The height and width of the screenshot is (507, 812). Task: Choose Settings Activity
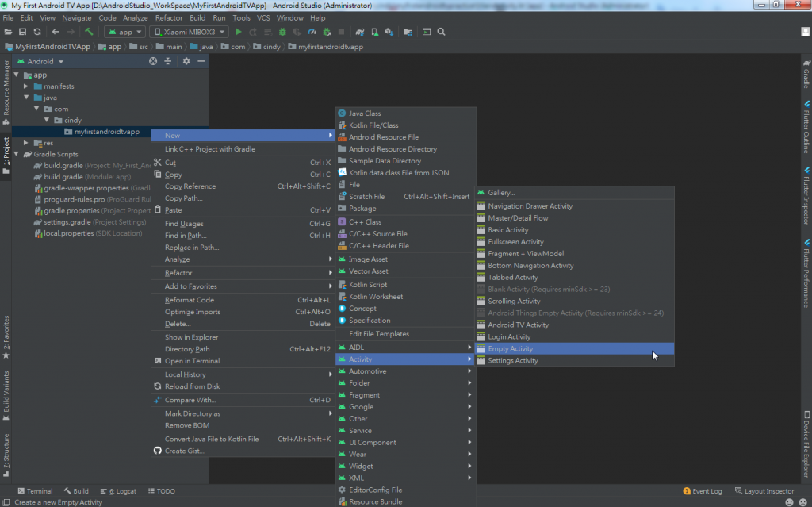coord(575,360)
